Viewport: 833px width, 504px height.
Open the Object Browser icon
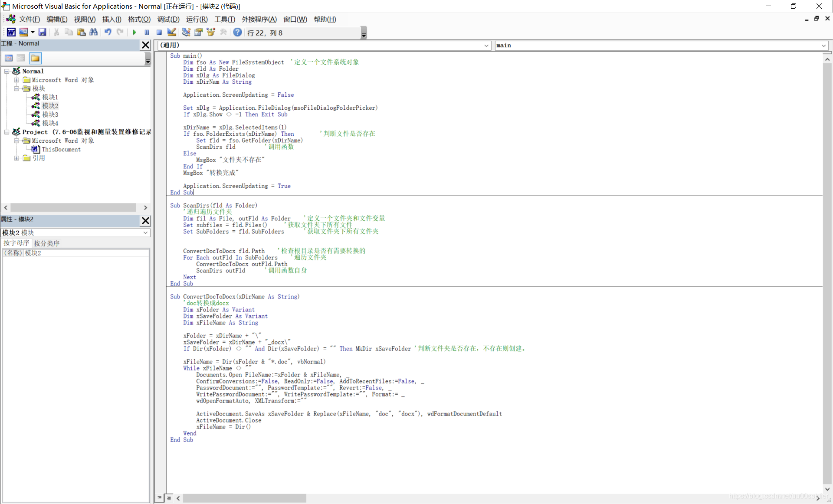pos(211,32)
